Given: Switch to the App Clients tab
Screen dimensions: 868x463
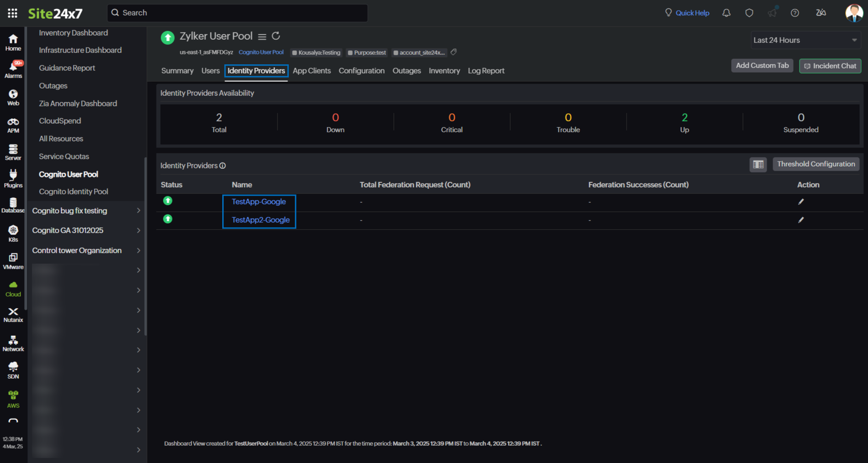Looking at the screenshot, I should tap(312, 71).
